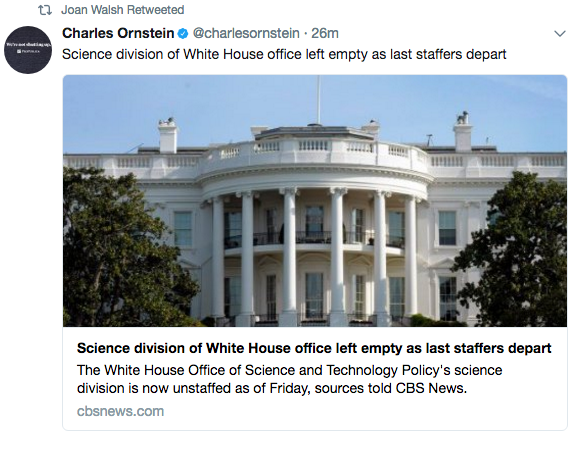Click the blue verified badge
The height and width of the screenshot is (449, 577).
click(183, 34)
